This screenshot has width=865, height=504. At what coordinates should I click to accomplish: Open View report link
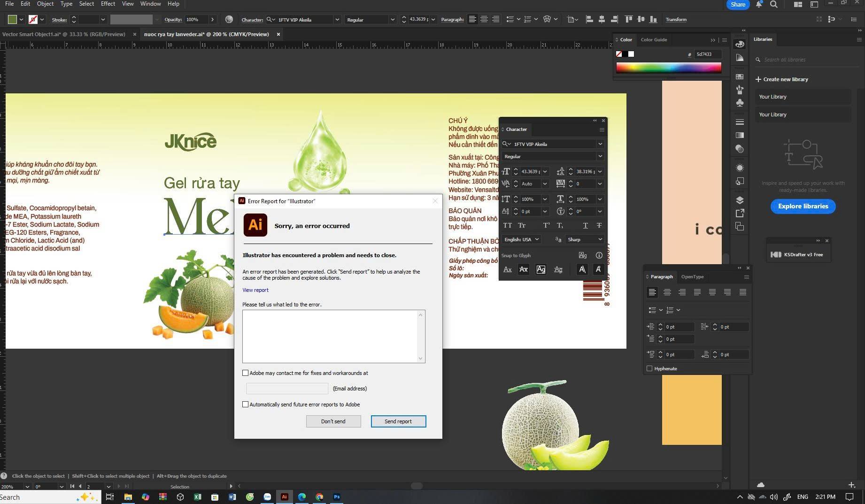[255, 290]
